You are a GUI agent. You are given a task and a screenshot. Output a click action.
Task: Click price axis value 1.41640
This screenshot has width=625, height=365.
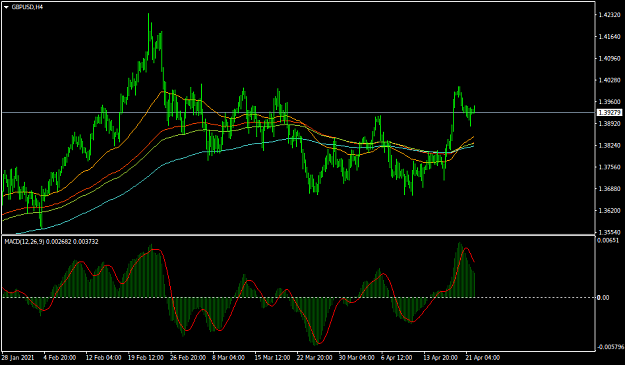point(609,37)
